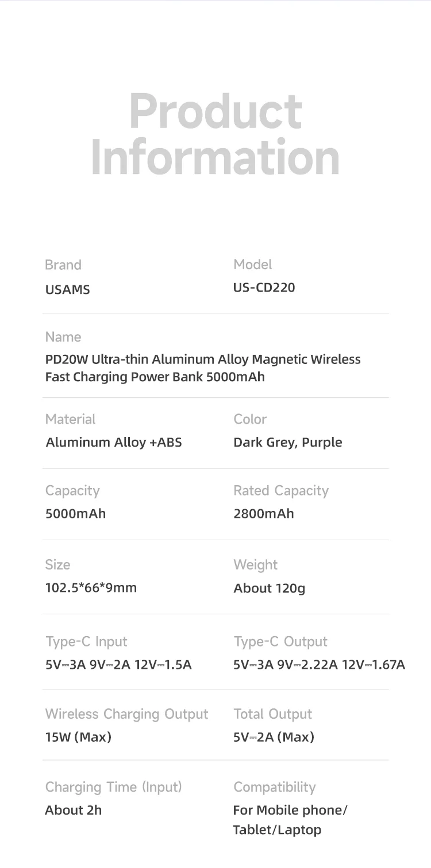This screenshot has height=868, width=431.
Task: Select the 102.5*66*9mm size value
Action: coord(91,588)
